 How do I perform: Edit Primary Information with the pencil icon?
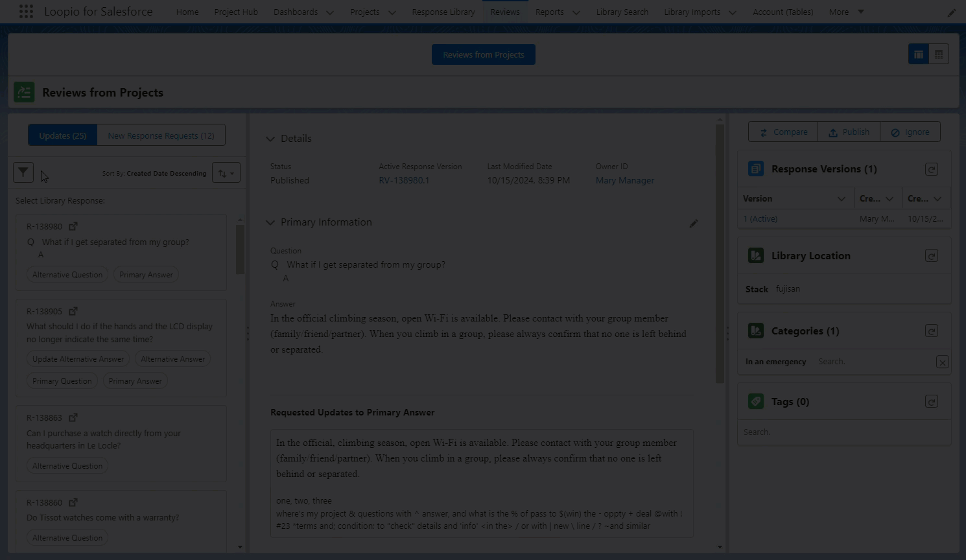click(x=693, y=223)
